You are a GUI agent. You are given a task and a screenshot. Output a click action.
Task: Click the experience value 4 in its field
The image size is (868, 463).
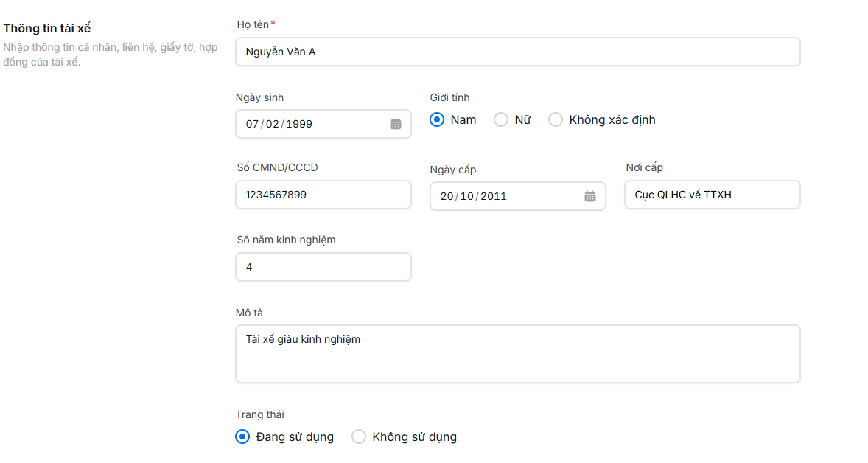tap(250, 267)
